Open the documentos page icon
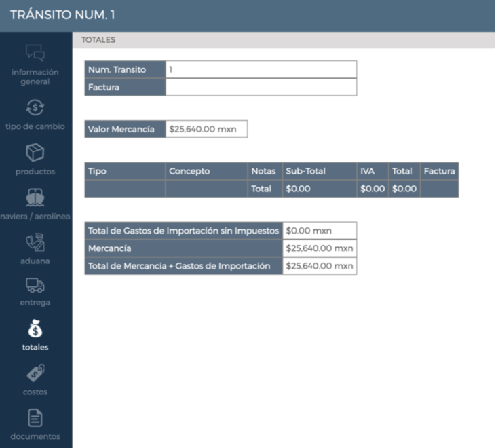Screen dimensions: 496x448 [35, 418]
